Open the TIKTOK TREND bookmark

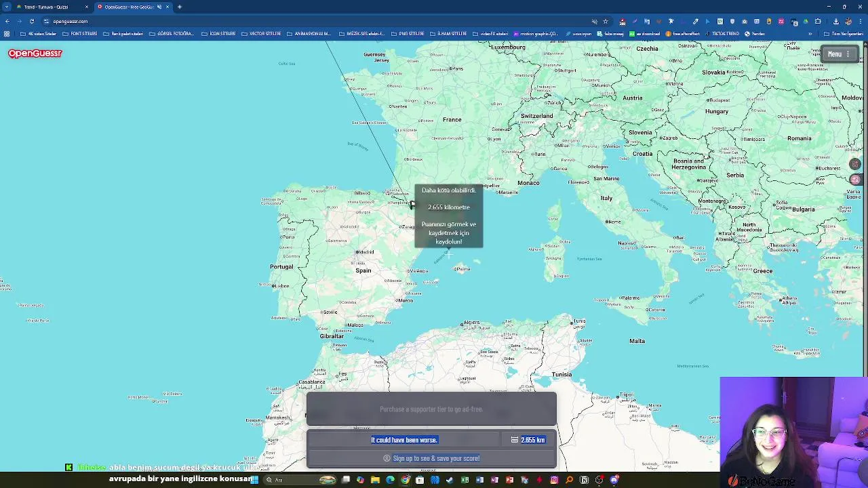tap(722, 34)
